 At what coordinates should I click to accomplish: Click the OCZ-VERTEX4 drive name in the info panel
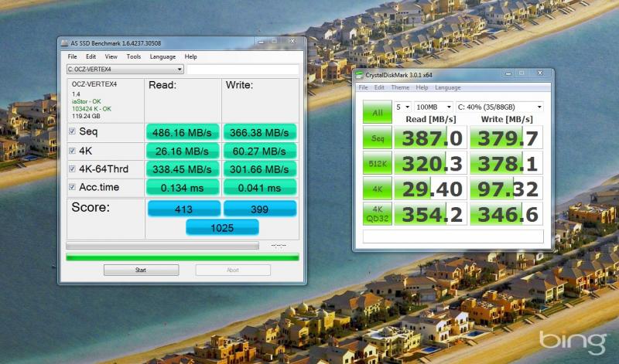[94, 84]
